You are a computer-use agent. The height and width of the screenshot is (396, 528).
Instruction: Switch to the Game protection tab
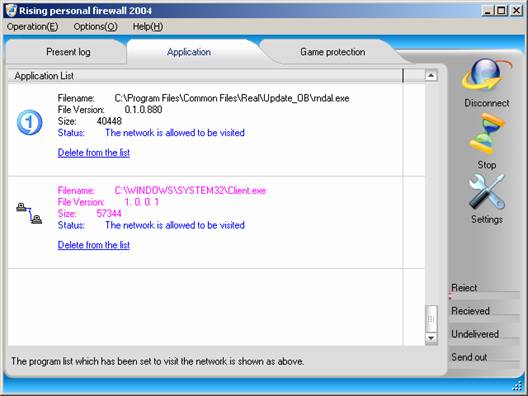pyautogui.click(x=333, y=52)
